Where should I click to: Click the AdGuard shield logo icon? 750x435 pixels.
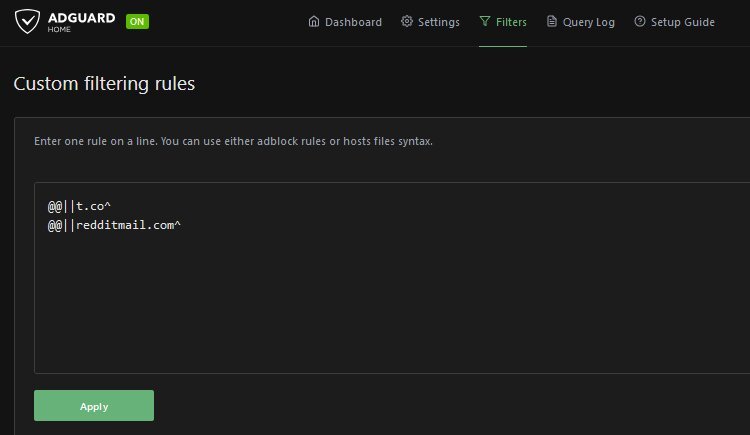click(29, 21)
